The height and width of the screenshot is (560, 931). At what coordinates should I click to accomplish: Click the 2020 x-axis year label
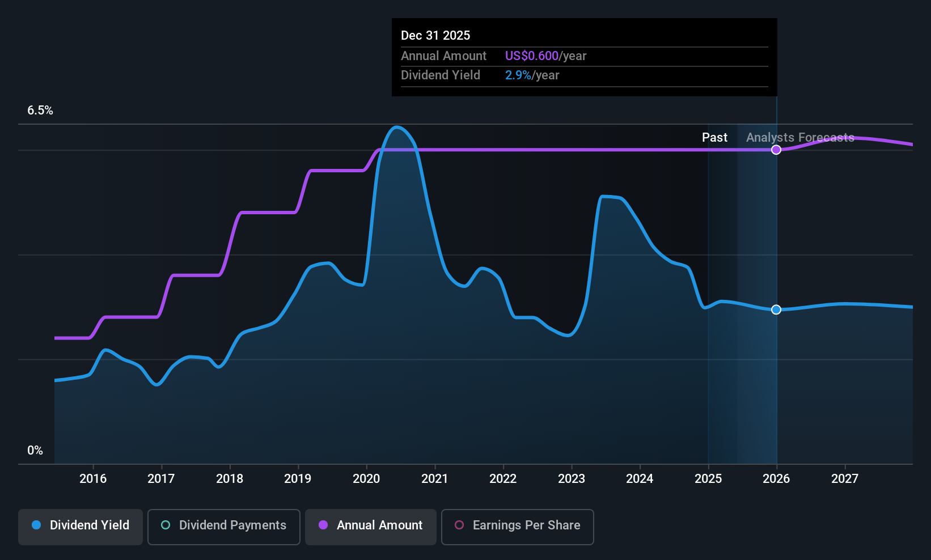click(366, 479)
